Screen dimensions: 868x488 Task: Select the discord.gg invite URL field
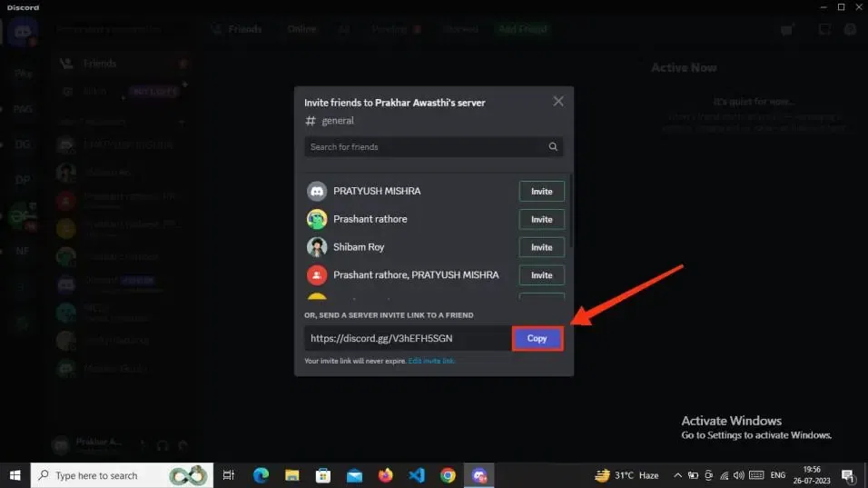tap(408, 338)
